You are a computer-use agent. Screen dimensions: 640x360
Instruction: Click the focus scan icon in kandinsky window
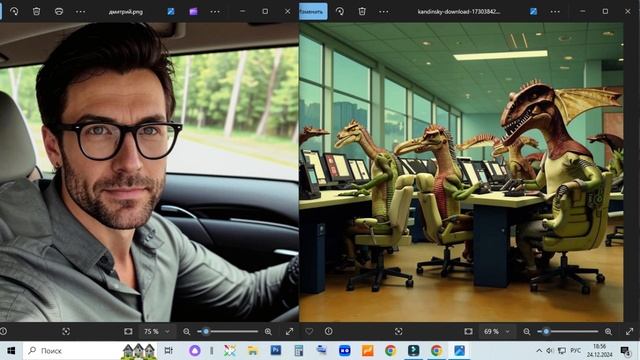399,331
